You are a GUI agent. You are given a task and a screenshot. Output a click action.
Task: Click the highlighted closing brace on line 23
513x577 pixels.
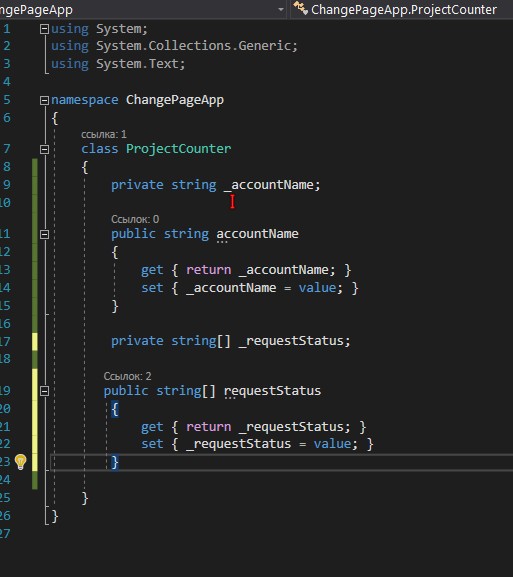tap(115, 462)
